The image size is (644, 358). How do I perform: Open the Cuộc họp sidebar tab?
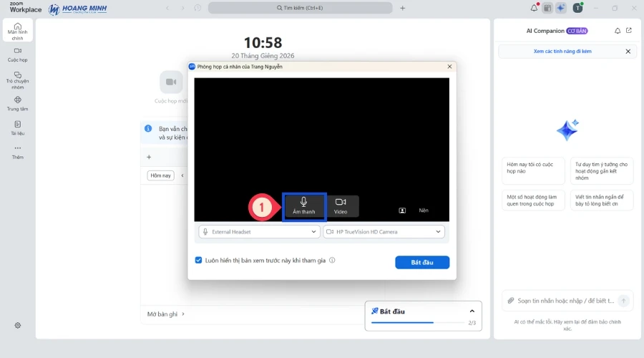[x=18, y=54]
